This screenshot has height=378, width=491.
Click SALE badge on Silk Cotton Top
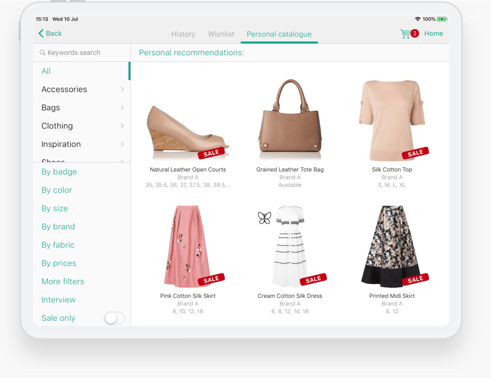click(x=415, y=153)
